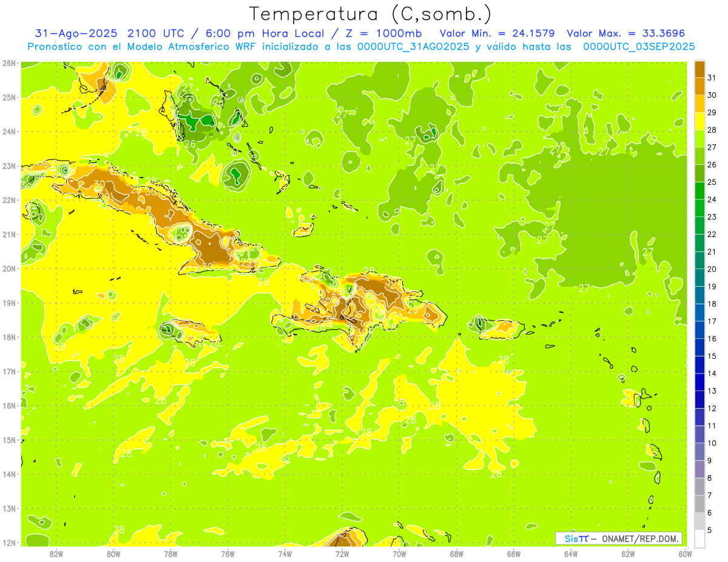Click the "5" color scale label
The image size is (728, 562).
point(710,530)
